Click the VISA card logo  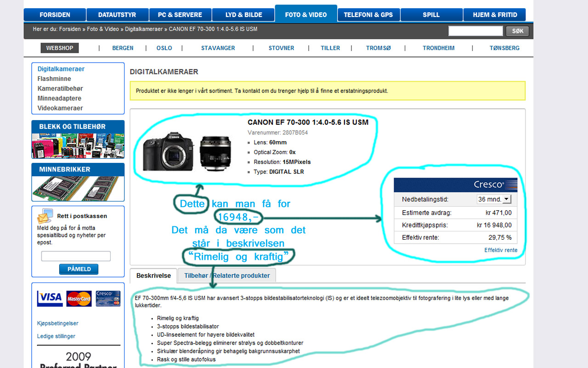pos(50,299)
